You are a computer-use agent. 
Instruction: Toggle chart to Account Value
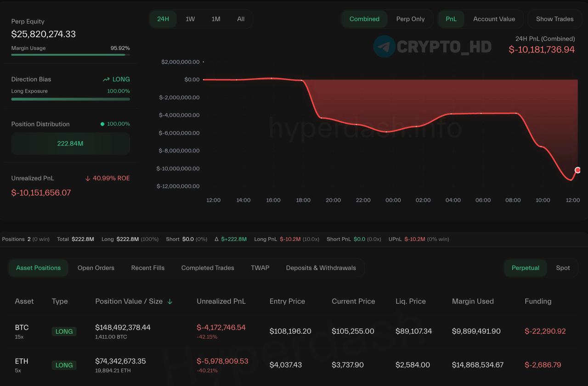point(494,19)
